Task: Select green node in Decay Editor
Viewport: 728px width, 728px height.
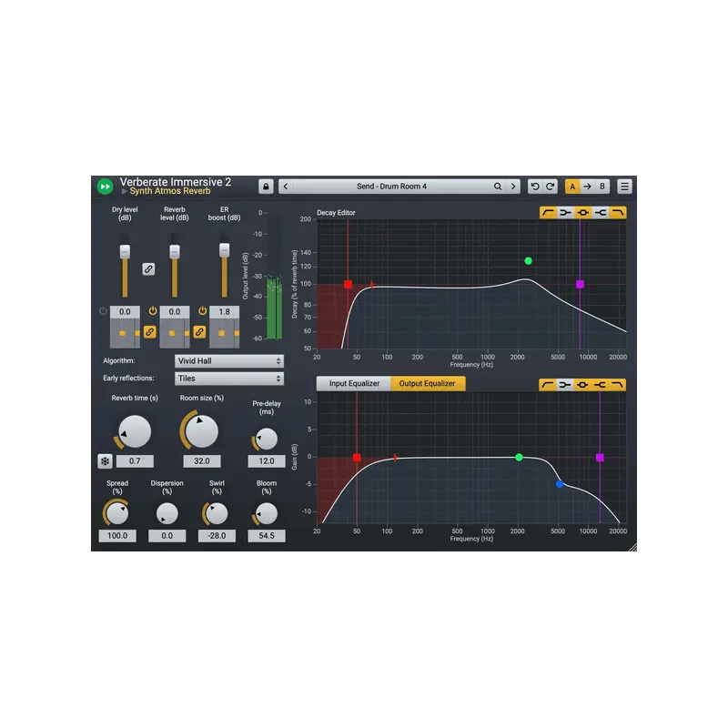Action: coord(529,261)
